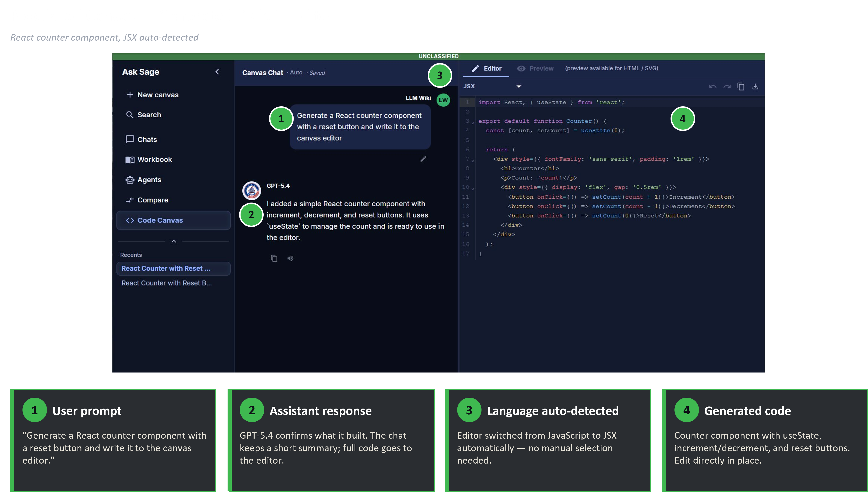This screenshot has height=492, width=868.
Task: Copy the GPT-5.4 response message
Action: tap(274, 259)
